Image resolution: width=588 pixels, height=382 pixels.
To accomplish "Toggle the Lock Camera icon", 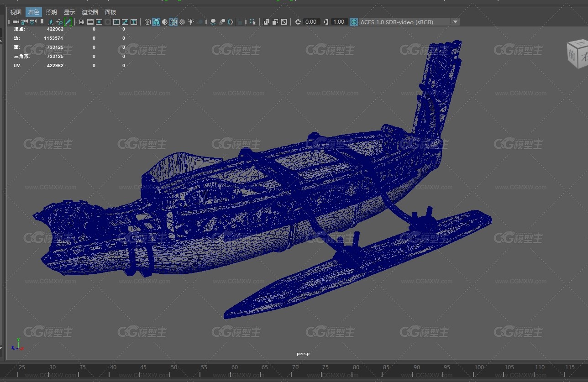I will click(x=24, y=22).
